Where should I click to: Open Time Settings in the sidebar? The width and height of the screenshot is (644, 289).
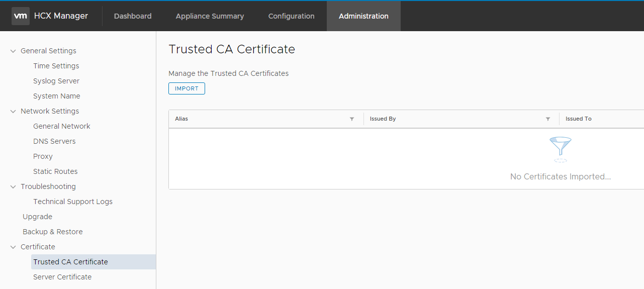(56, 66)
